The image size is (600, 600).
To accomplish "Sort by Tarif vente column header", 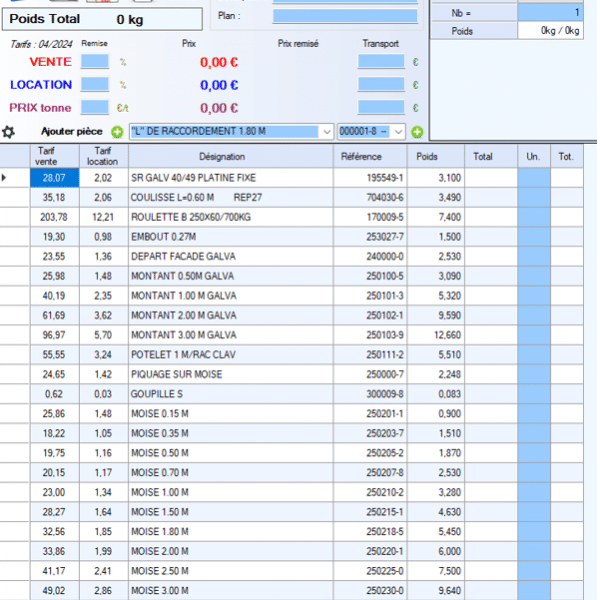I will tap(54, 156).
